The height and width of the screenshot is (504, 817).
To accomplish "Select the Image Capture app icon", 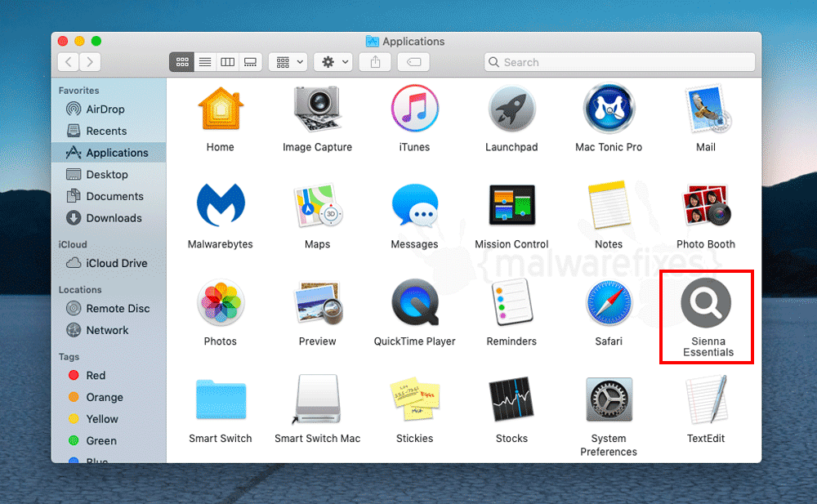I will click(317, 109).
